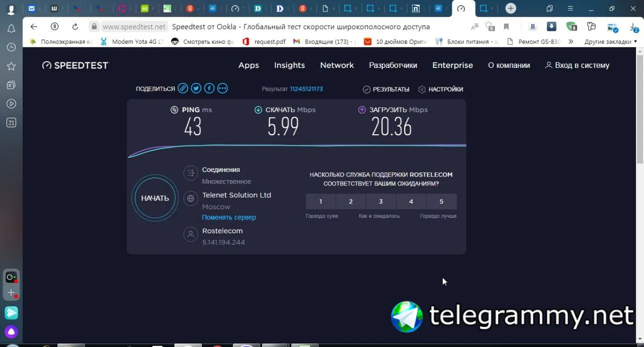The height and width of the screenshot is (347, 644).
Task: Reload the page
Action: click(75, 27)
